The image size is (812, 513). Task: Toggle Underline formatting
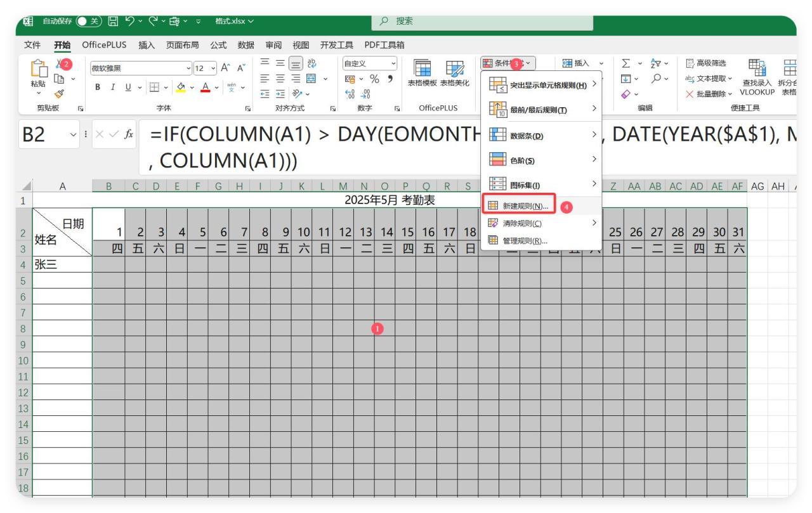128,87
